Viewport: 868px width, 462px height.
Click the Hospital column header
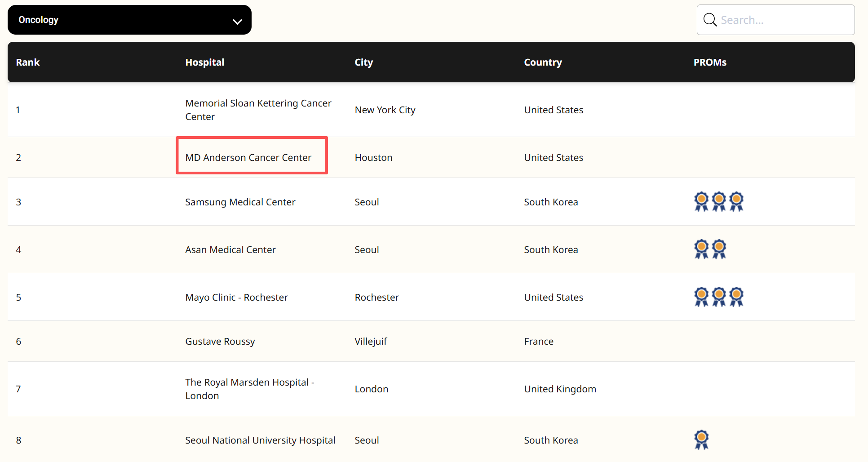[204, 62]
